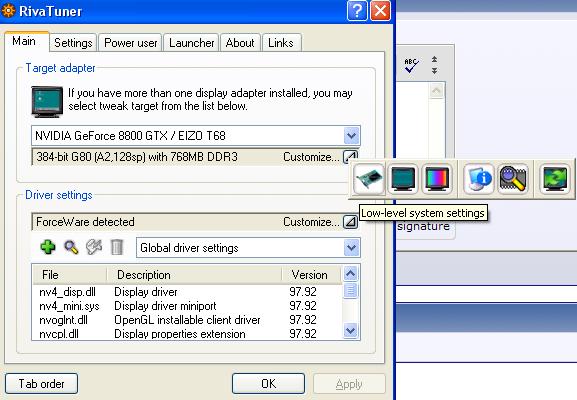Select the nvoglnt.dll row
The height and width of the screenshot is (400, 577).
187,320
